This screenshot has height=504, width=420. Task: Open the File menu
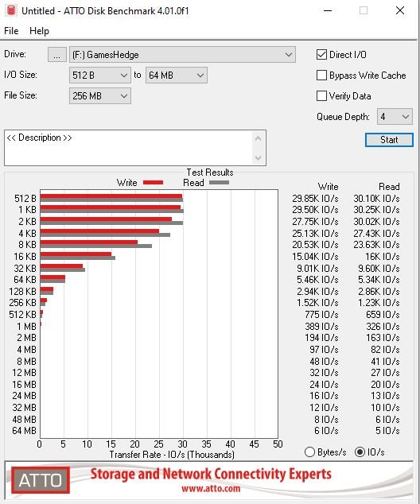point(11,31)
